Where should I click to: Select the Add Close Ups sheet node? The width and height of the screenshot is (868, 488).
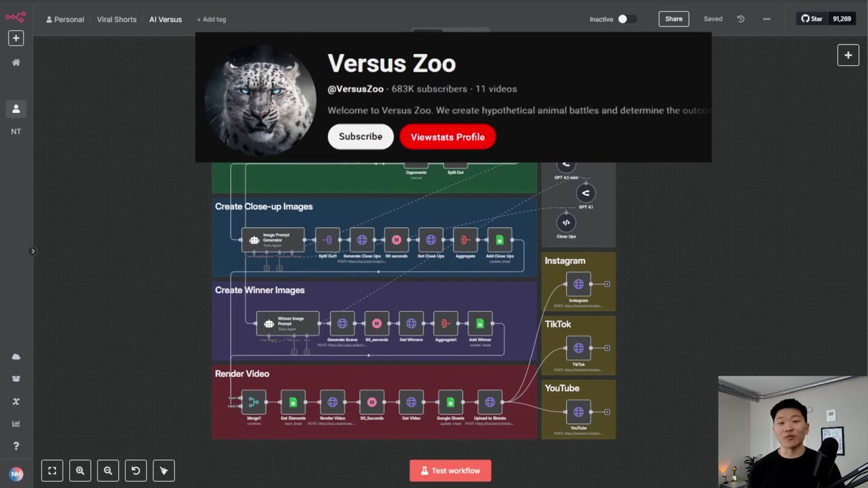499,240
